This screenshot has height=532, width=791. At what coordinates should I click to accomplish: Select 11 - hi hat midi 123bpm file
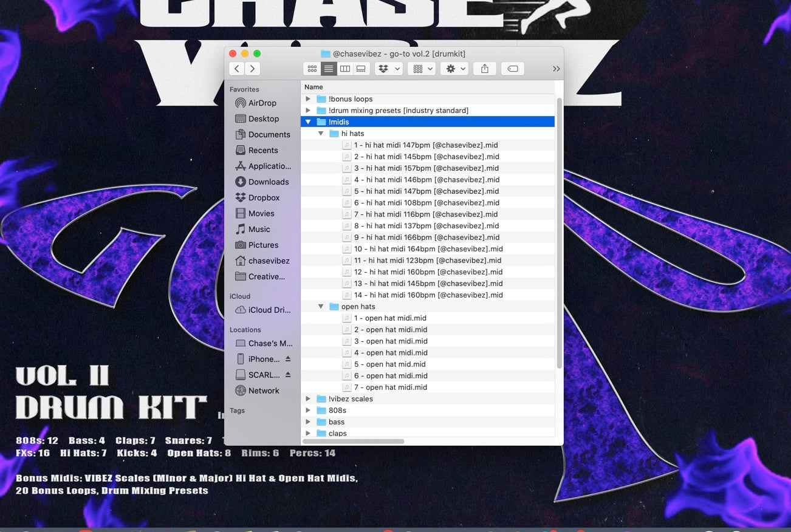[428, 261]
